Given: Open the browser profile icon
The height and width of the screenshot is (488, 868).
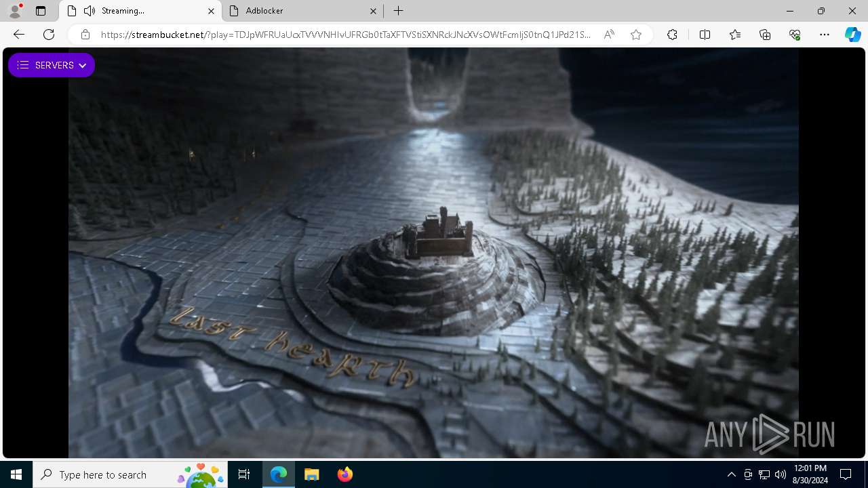Looking at the screenshot, I should (x=15, y=11).
